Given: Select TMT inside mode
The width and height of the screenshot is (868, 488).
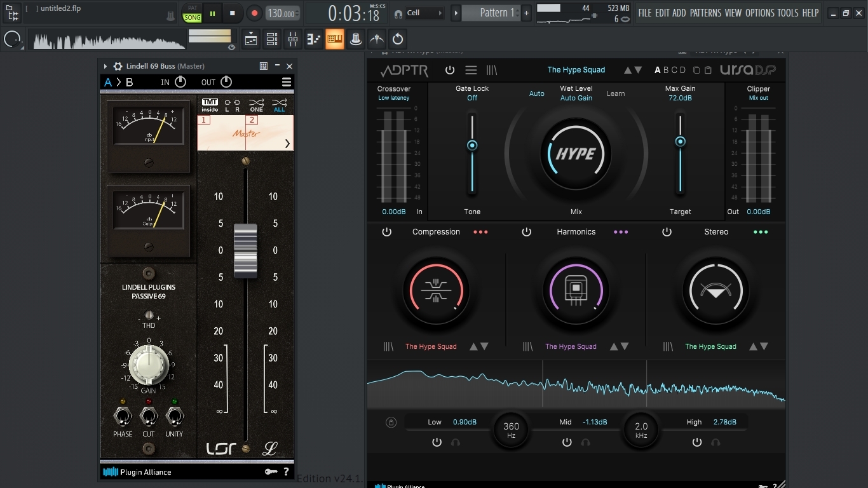Looking at the screenshot, I should (x=210, y=105).
